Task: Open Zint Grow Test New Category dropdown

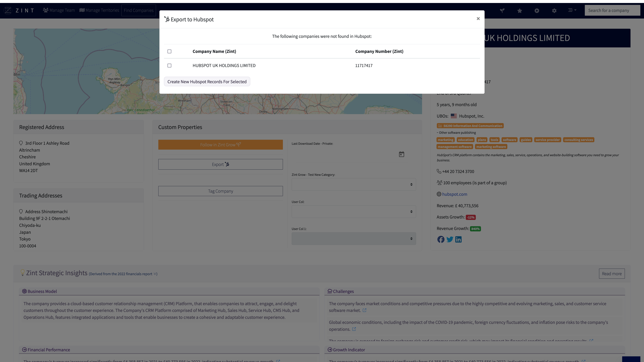Action: point(354,184)
